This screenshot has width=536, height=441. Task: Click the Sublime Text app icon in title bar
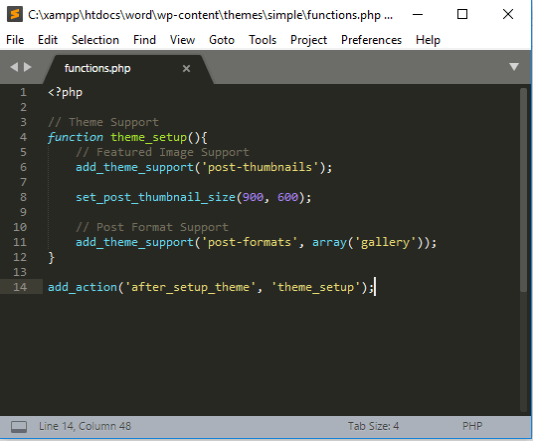click(x=15, y=14)
